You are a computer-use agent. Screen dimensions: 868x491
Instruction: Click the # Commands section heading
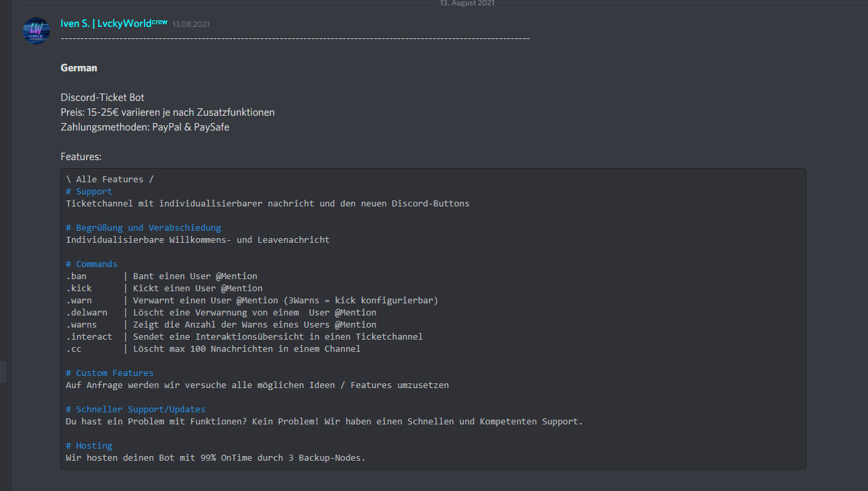(91, 264)
